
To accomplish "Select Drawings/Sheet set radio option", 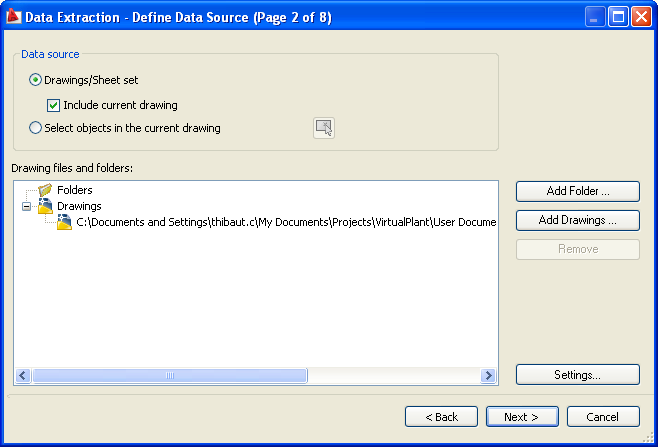I will point(35,80).
